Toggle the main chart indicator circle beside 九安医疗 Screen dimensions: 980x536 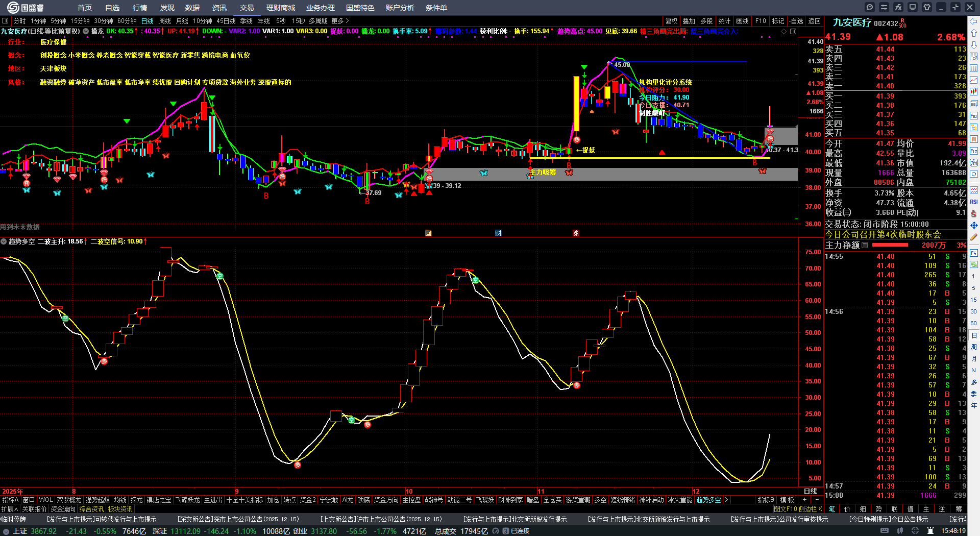click(x=86, y=31)
